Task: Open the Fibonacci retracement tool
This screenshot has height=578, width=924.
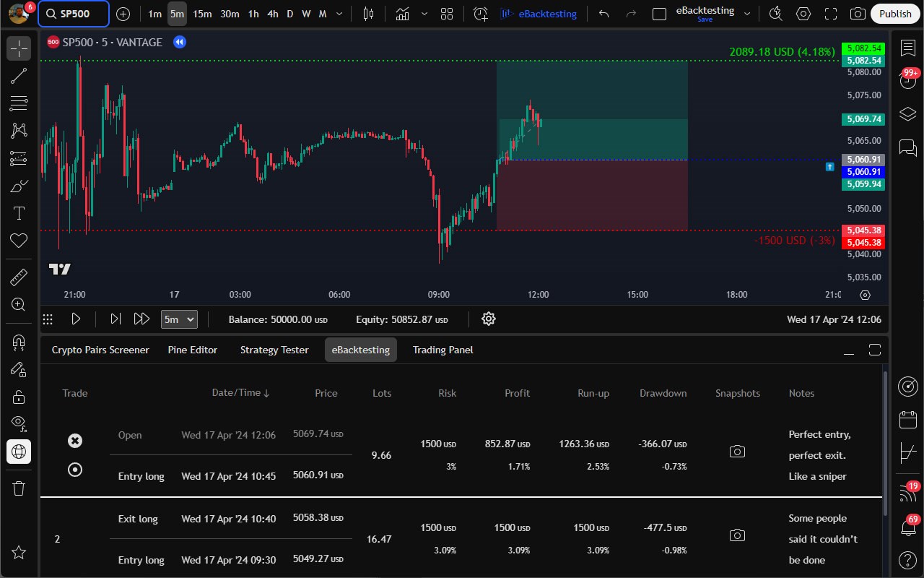Action: point(19,103)
